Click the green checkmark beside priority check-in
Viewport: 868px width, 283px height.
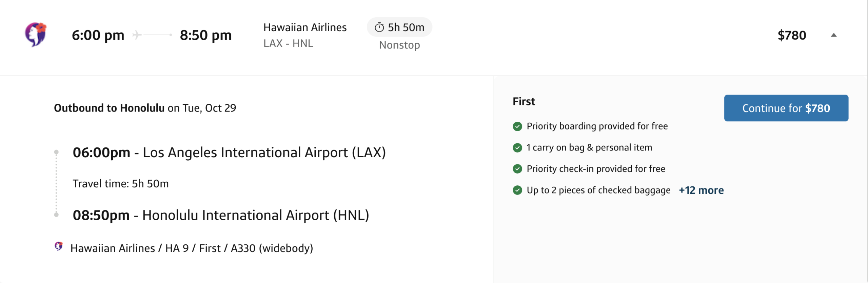tap(517, 168)
